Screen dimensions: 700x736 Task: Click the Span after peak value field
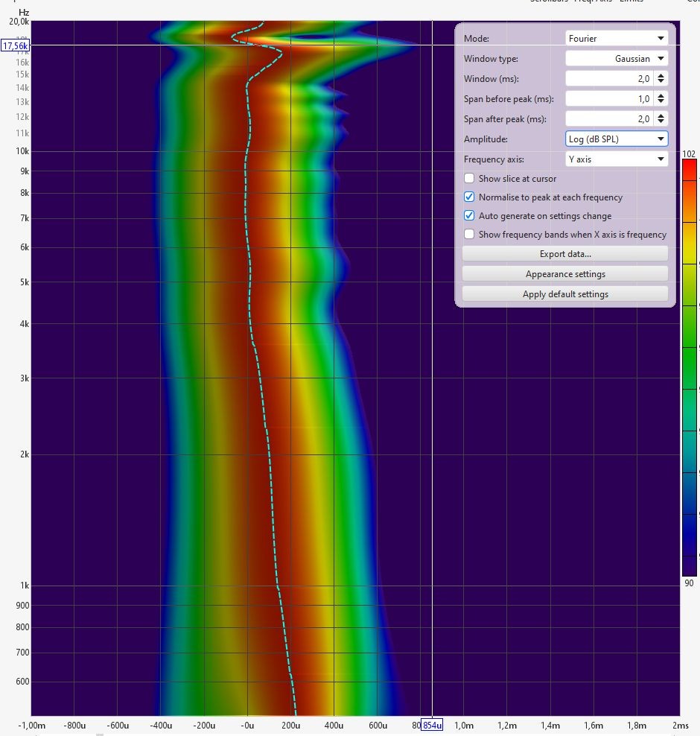pyautogui.click(x=609, y=119)
